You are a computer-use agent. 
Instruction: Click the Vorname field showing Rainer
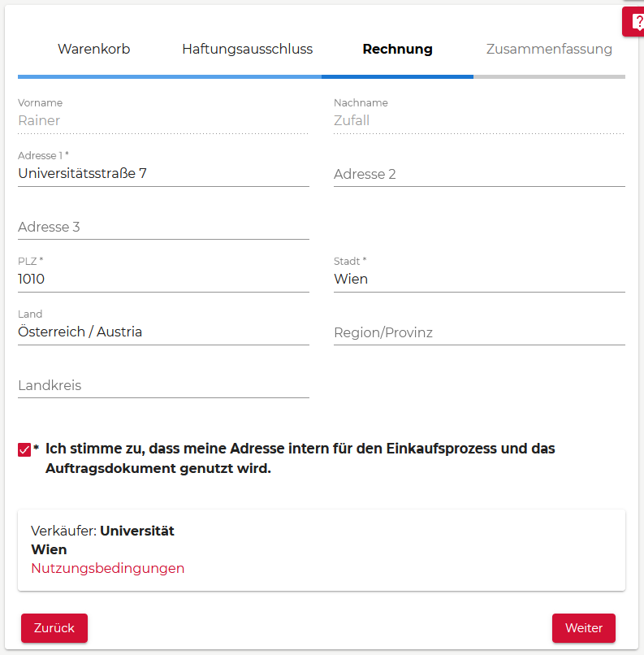click(163, 120)
